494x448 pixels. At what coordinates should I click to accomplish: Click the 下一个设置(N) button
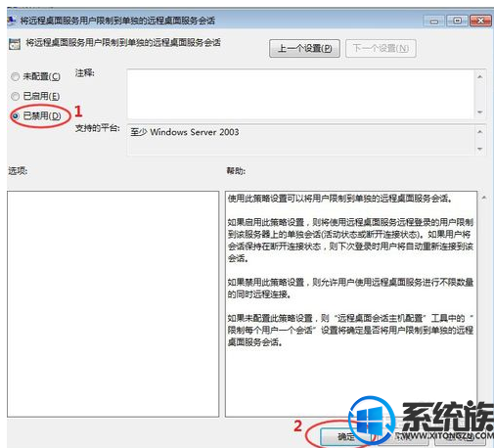(381, 49)
